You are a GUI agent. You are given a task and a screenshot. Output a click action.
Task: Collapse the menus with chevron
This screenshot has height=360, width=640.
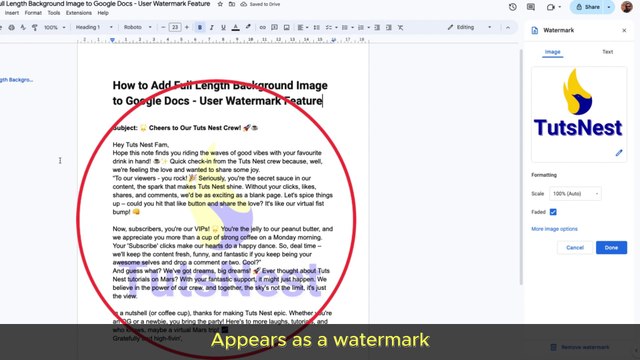(508, 27)
